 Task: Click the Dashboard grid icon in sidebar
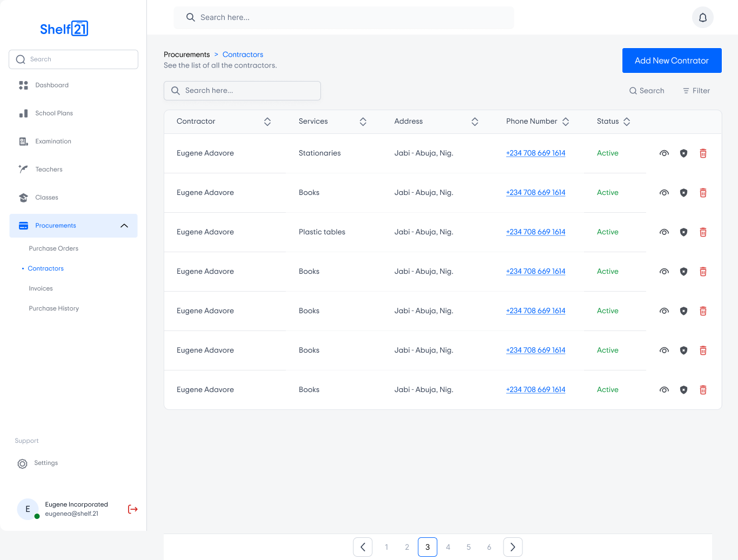pos(23,85)
